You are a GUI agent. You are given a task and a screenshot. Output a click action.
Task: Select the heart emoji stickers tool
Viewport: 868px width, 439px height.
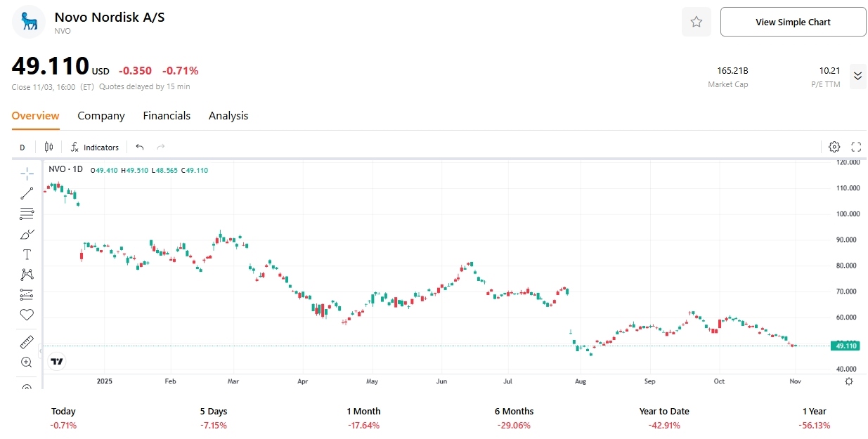[26, 315]
